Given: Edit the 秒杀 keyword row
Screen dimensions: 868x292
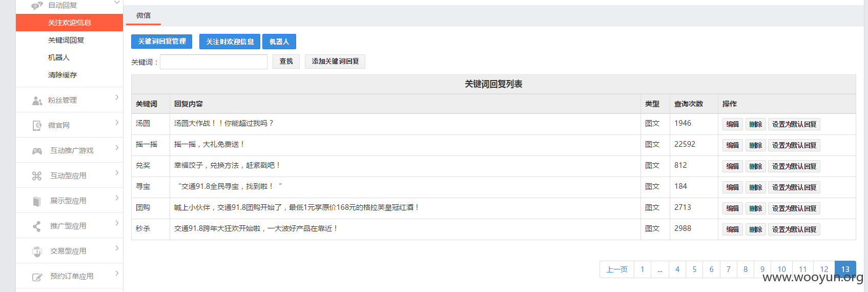Looking at the screenshot, I should [x=733, y=229].
